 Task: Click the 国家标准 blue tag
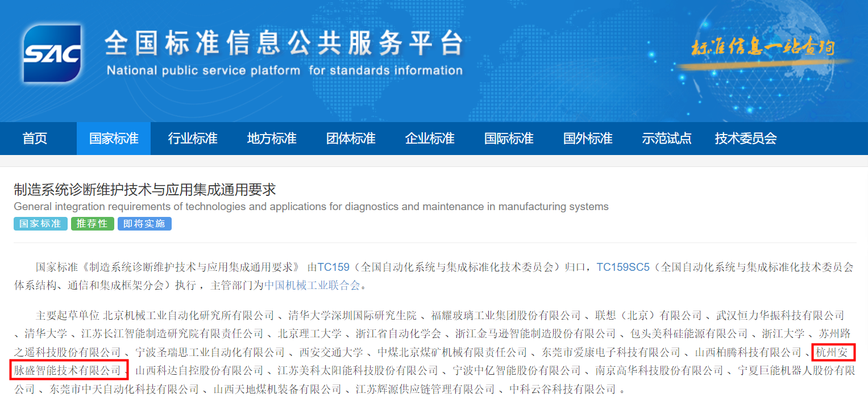[x=40, y=224]
